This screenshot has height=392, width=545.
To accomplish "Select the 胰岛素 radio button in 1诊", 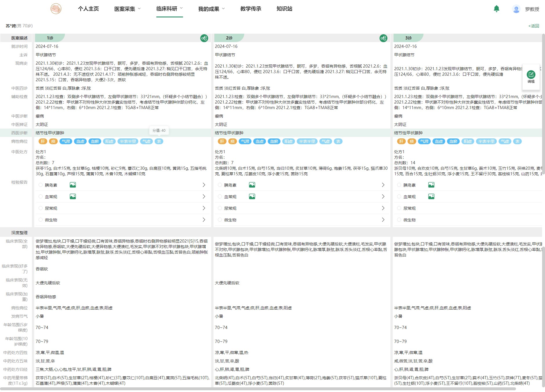I will (41, 185).
